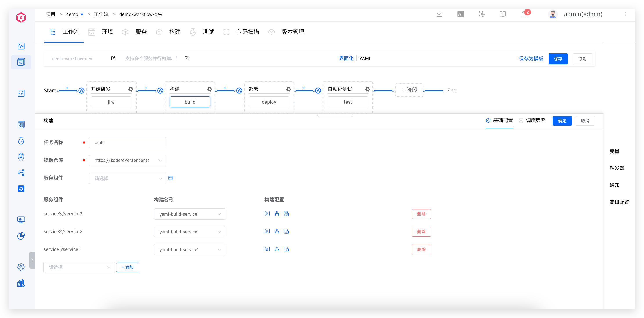Click the download icon in the top bar
This screenshot has height=318, width=644.
(x=439, y=14)
